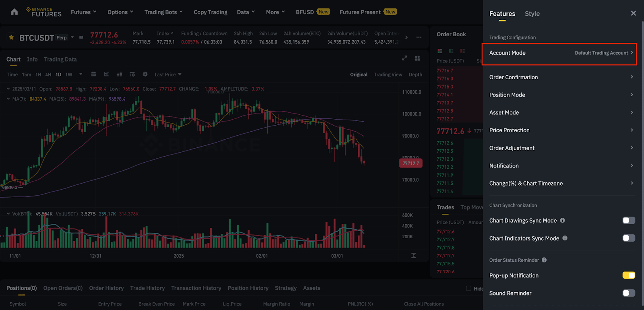The image size is (644, 310).
Task: Switch chart to Trading View
Action: point(388,74)
